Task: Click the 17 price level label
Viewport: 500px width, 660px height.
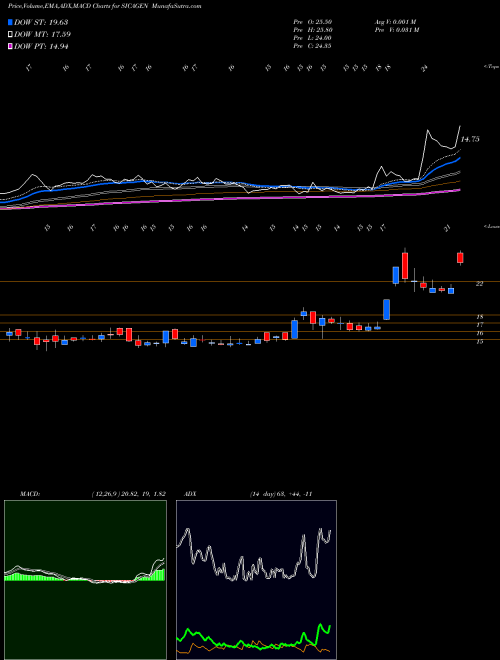Action: [479, 325]
